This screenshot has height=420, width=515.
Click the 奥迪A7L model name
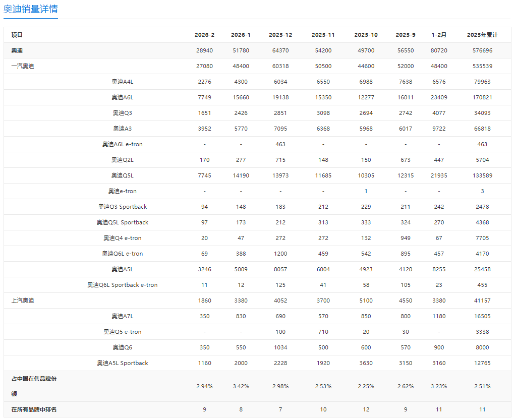click(x=122, y=316)
